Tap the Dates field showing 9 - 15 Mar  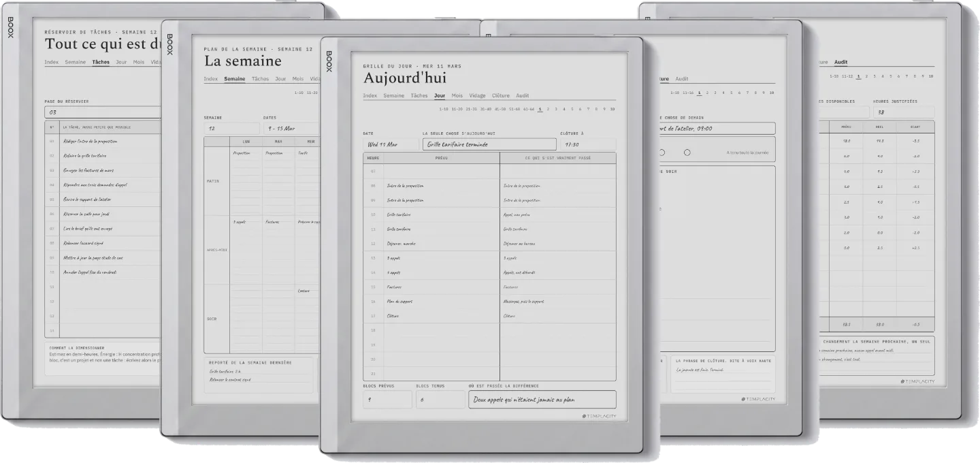(x=291, y=128)
